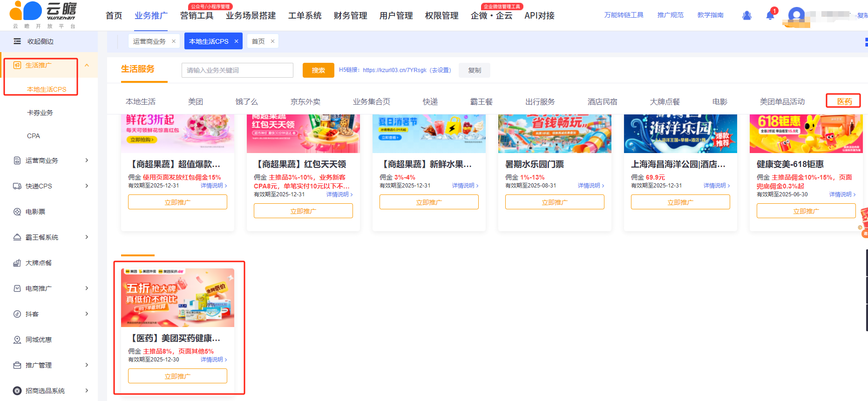
Task: Click the account avatar in top right
Action: [x=796, y=15]
